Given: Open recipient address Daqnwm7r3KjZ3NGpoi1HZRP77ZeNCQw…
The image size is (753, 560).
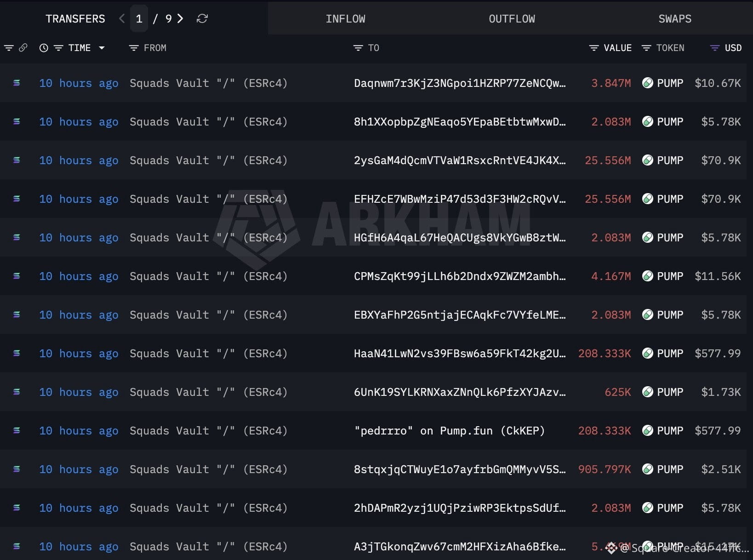Looking at the screenshot, I should pyautogui.click(x=460, y=83).
